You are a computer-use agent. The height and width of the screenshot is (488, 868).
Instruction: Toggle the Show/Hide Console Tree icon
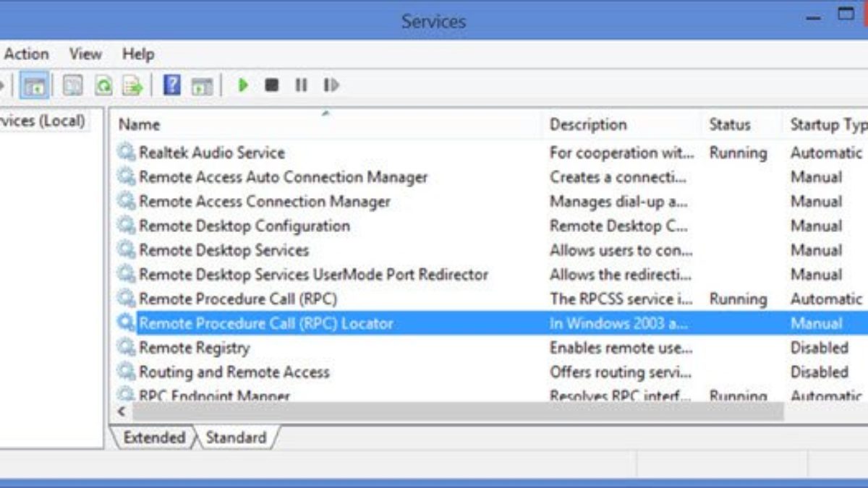click(35, 86)
